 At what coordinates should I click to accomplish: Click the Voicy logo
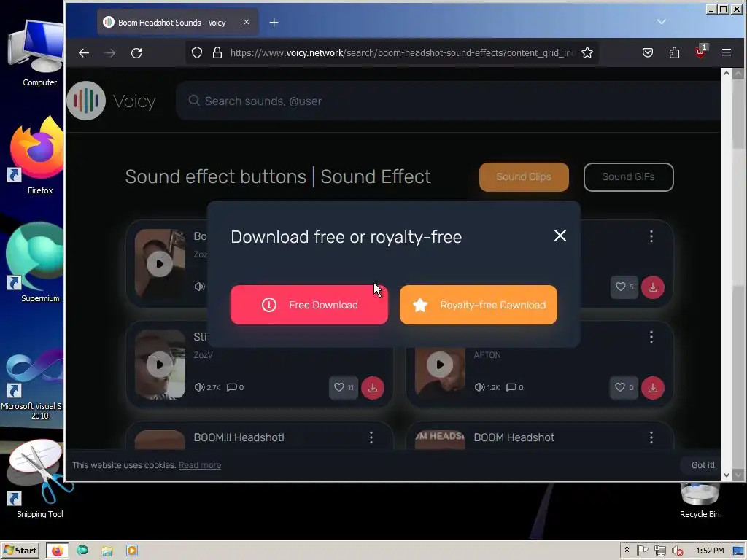click(112, 101)
